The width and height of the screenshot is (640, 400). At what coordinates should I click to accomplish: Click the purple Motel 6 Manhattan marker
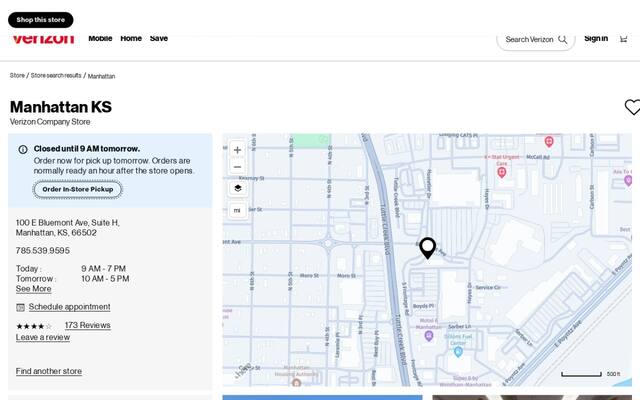429,336
